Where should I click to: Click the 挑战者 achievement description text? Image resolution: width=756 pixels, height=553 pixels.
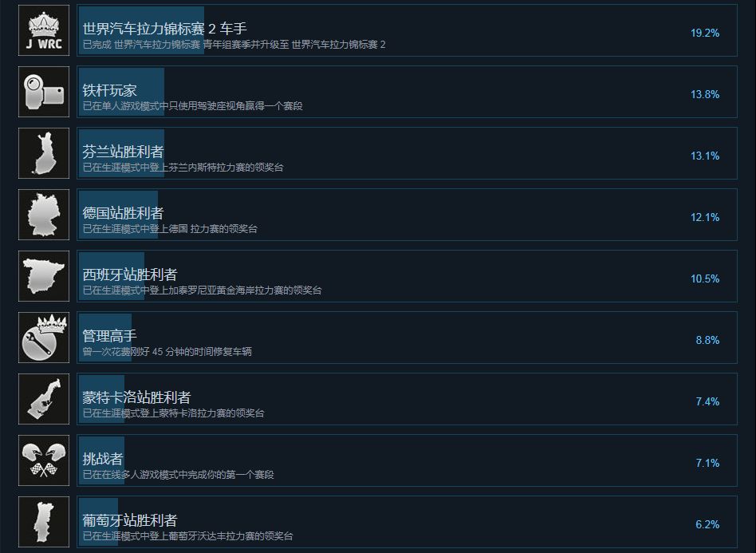pyautogui.click(x=178, y=474)
